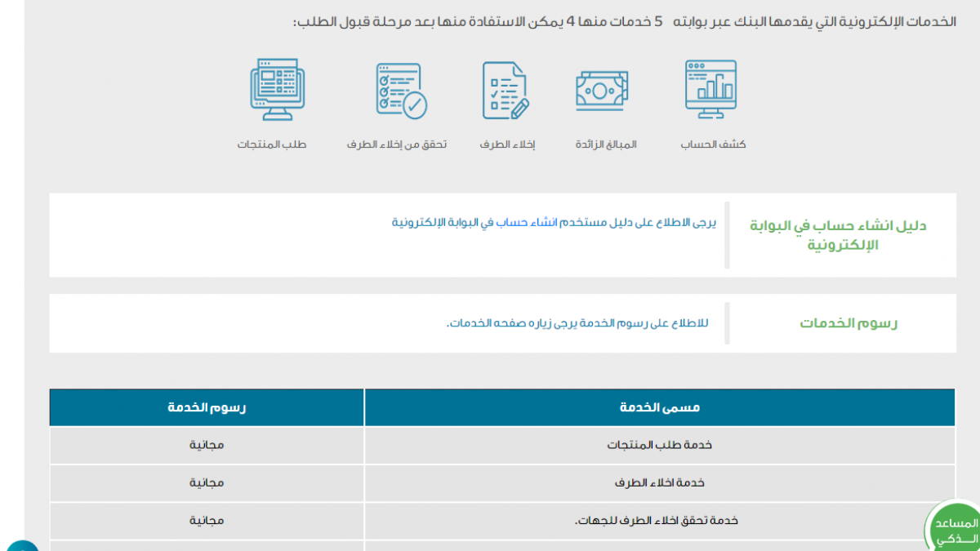Click the إخلاء الطرف document icon
Screen dimensions: 980x551
pyautogui.click(x=506, y=91)
